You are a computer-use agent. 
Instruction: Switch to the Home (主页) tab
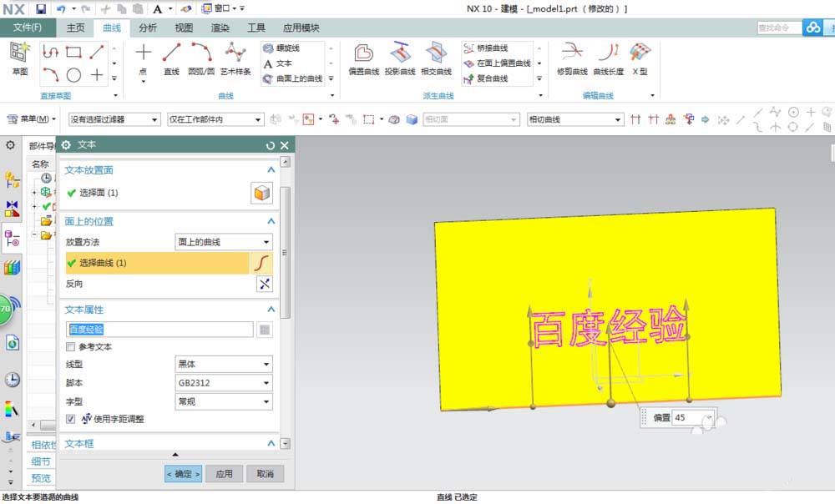(75, 28)
